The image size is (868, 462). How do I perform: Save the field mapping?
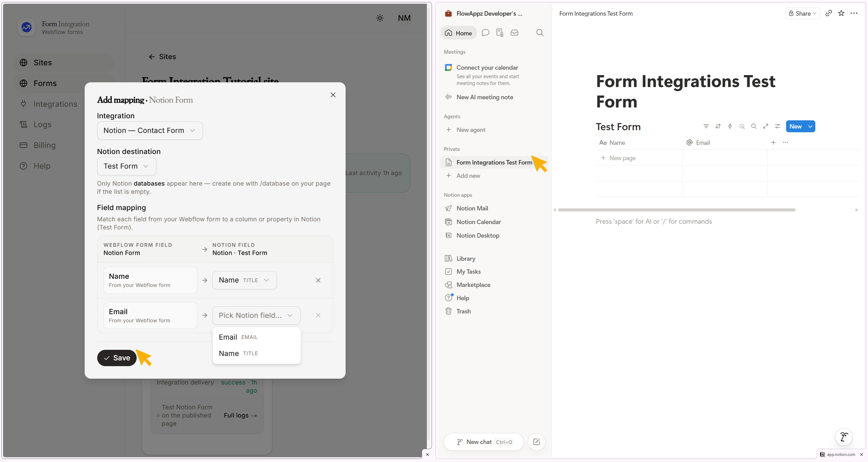pos(117,358)
